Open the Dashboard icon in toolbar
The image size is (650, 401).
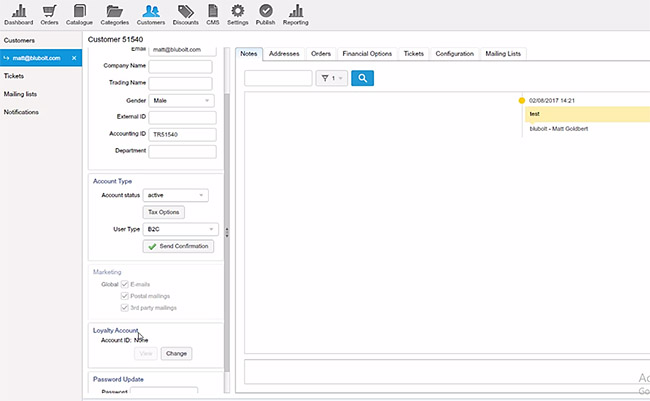pos(18,11)
